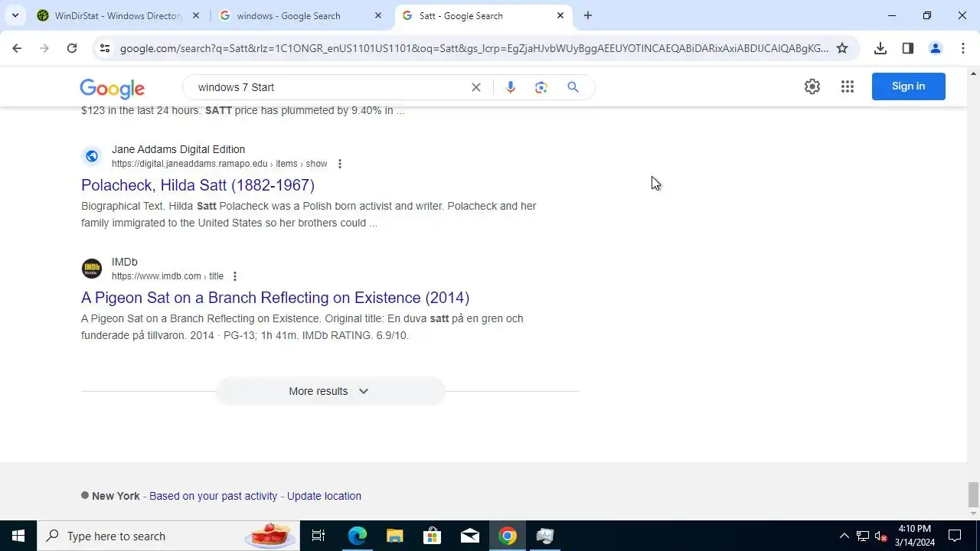Switch to windows - Google Search tab
The image size is (980, 551).
[300, 15]
